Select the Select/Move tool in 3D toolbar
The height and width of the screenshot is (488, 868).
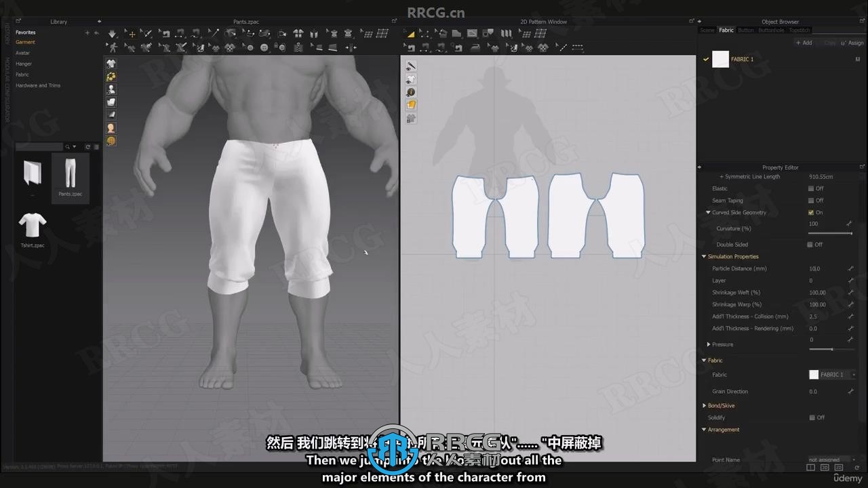coord(132,33)
